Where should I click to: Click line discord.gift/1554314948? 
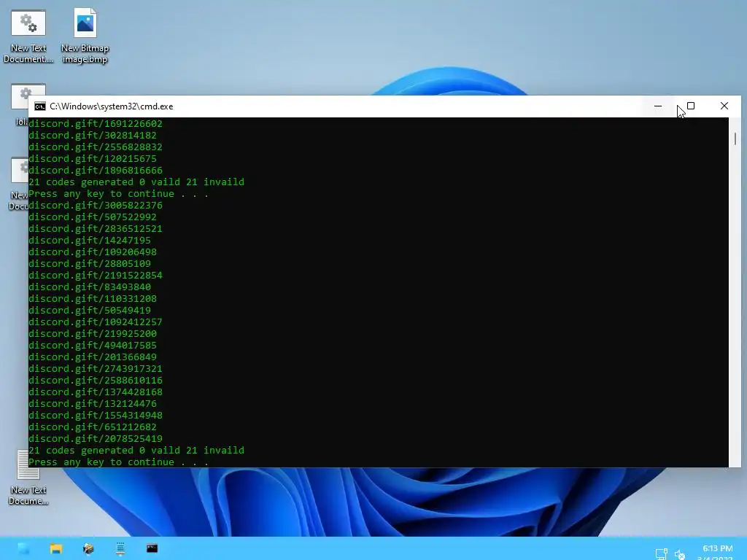tap(96, 415)
